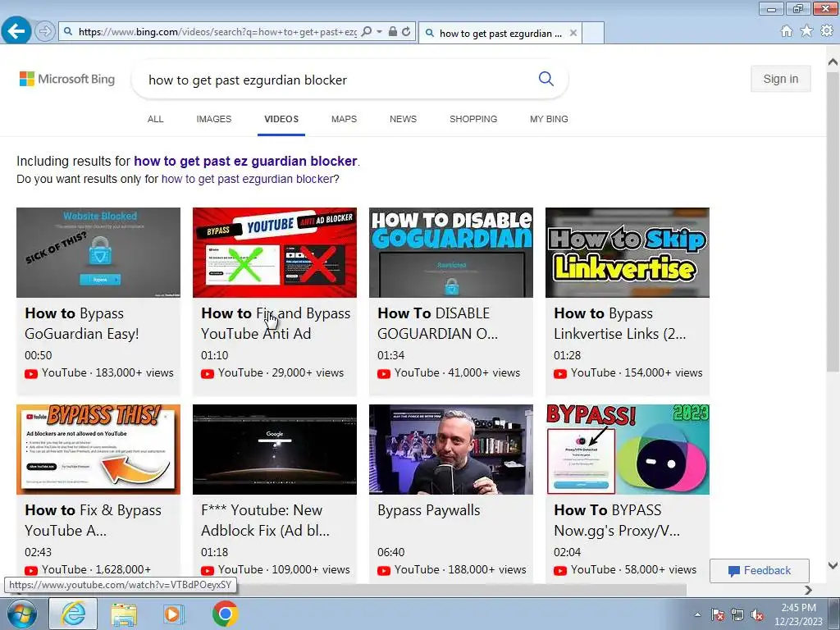Click title 'How to Fix & Bypass YouTube A...'
Screen dimensions: 840x630
[x=94, y=520]
